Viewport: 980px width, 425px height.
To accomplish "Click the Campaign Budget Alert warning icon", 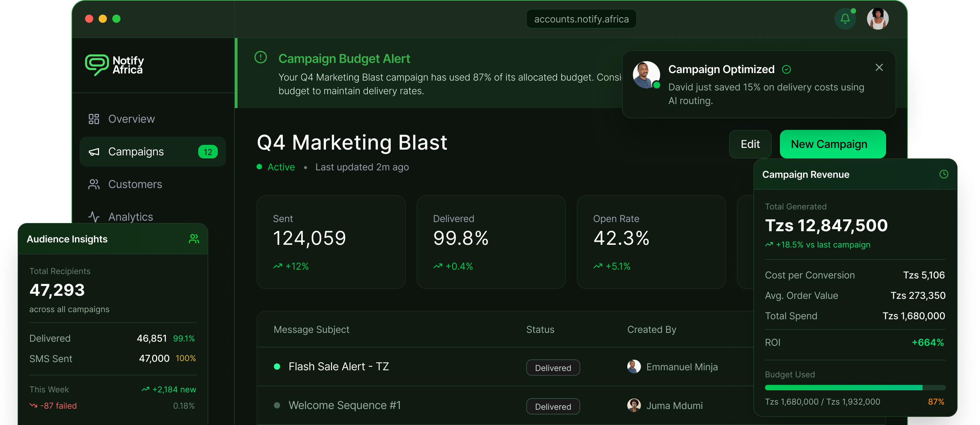I will tap(261, 58).
